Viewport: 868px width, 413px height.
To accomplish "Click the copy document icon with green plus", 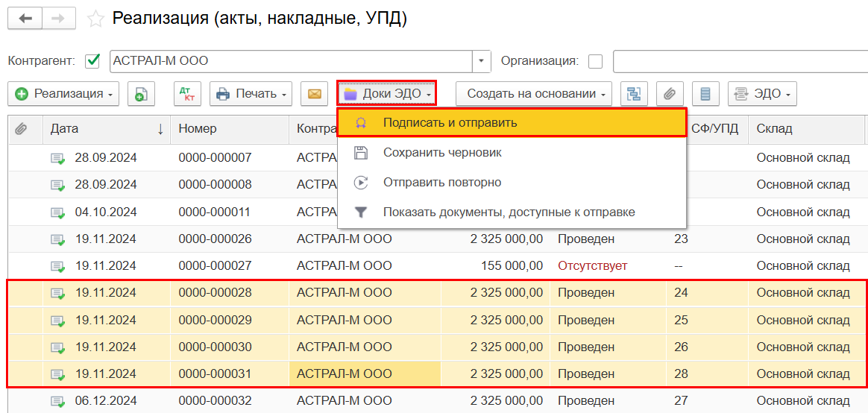I will point(141,94).
